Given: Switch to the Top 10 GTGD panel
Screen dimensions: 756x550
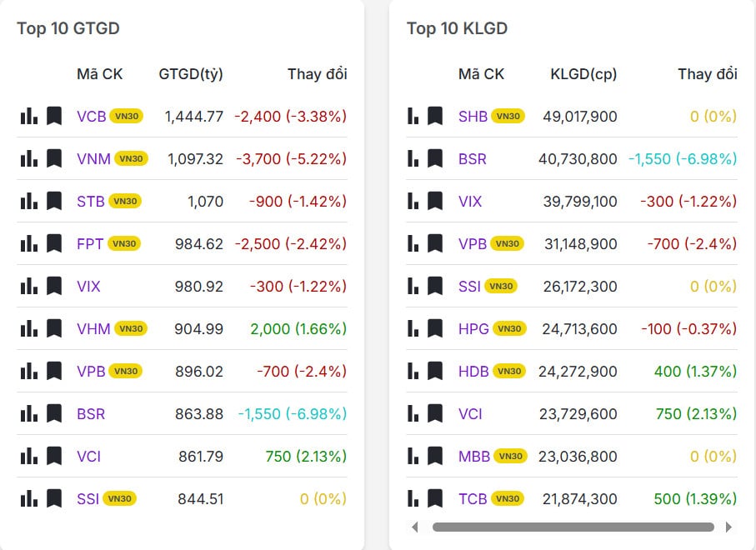Looking at the screenshot, I should click(68, 27).
